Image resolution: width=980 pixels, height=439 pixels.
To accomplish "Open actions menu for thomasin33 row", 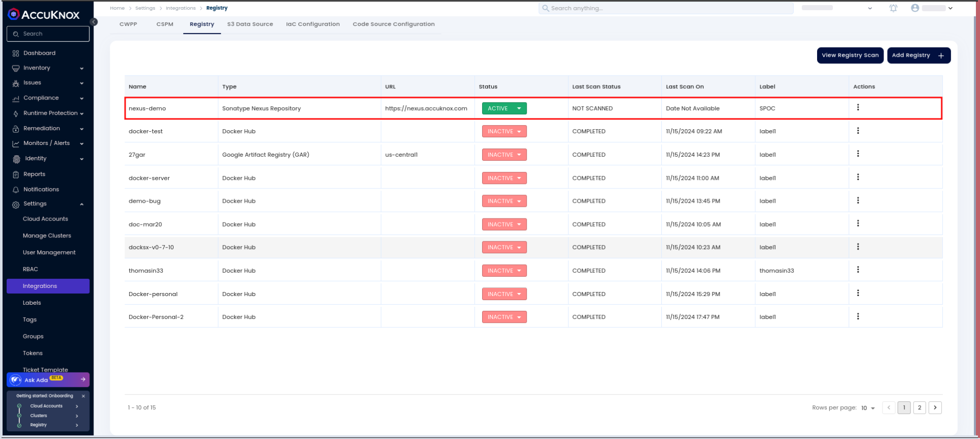I will point(858,270).
